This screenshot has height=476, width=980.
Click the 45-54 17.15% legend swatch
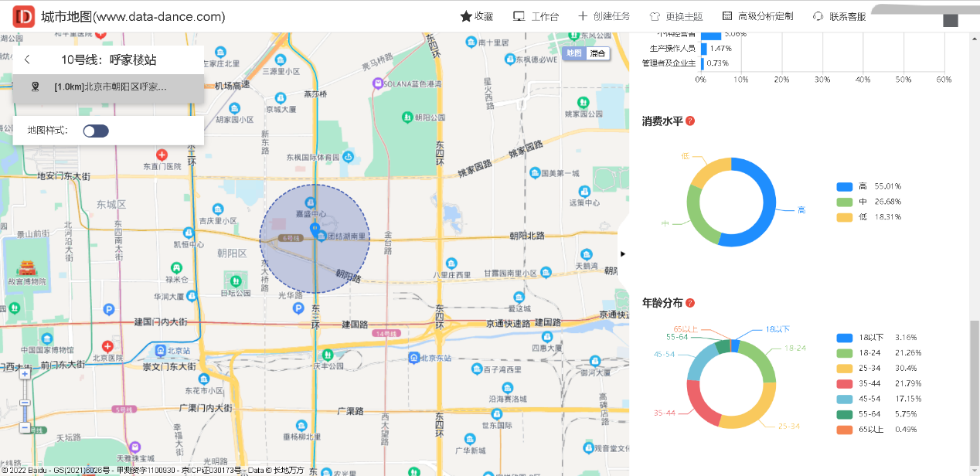[x=844, y=399]
